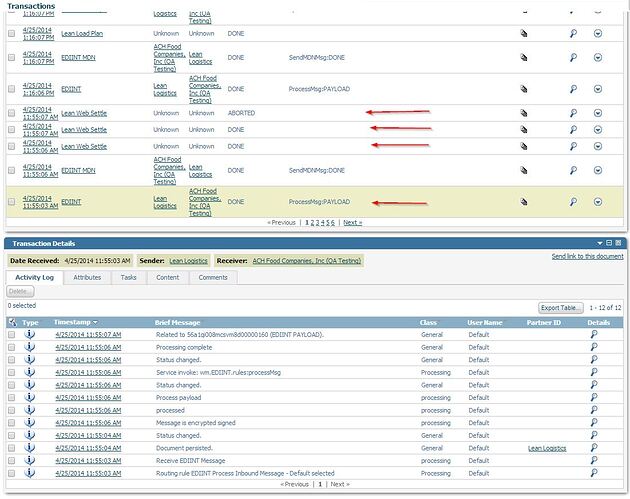Open timestamp link 4/25/2014 11:55:07 AM log entry
Screen dimensions: 630x499
point(88,335)
